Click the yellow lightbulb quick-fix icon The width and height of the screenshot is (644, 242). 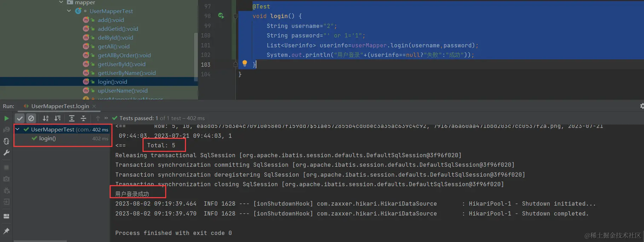(x=244, y=63)
